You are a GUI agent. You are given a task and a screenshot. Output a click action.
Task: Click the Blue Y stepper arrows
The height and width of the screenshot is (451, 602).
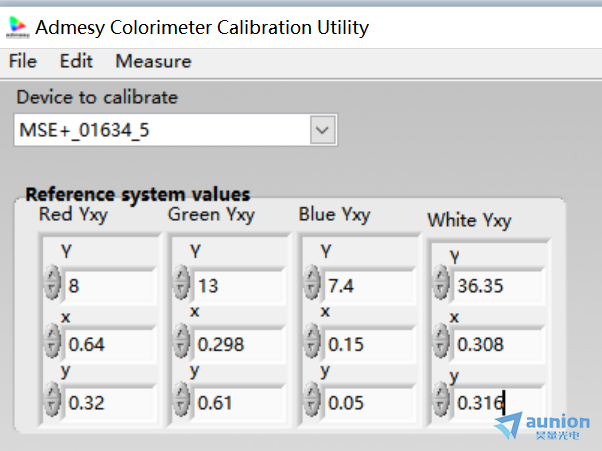[312, 282]
